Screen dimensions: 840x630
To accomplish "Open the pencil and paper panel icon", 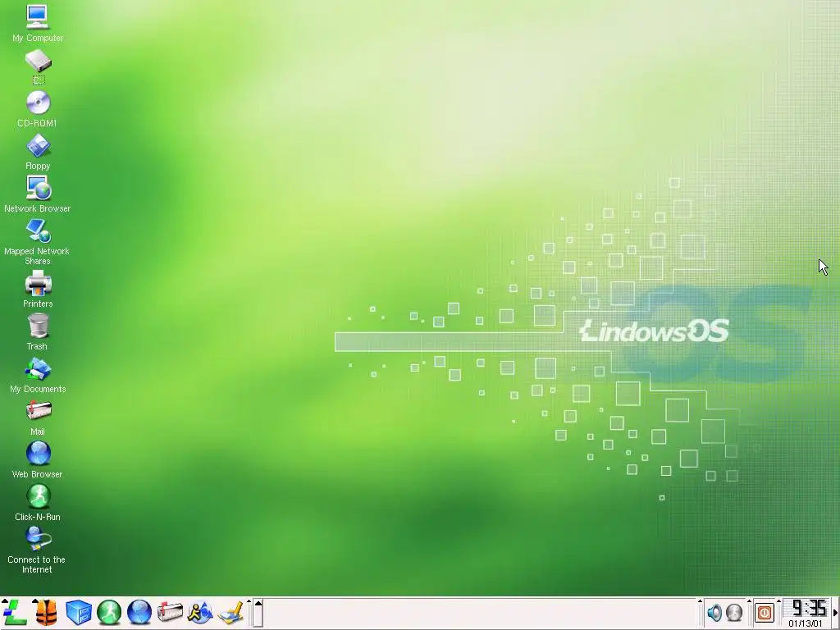I will point(231,612).
